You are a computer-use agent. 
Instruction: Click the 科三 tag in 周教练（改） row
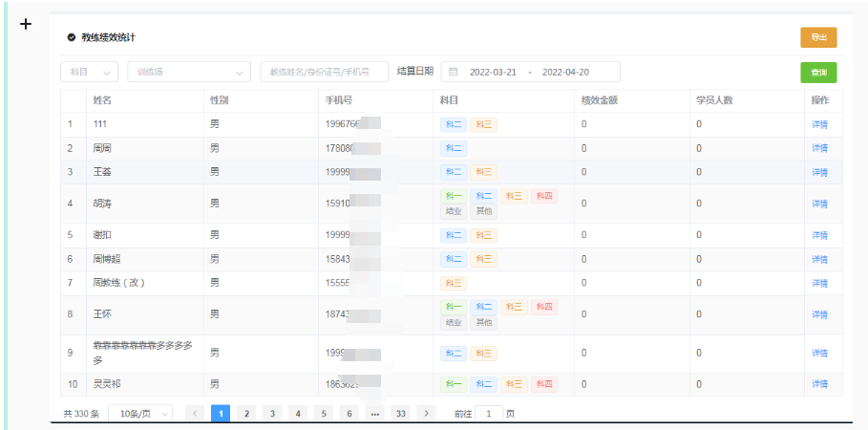[454, 283]
